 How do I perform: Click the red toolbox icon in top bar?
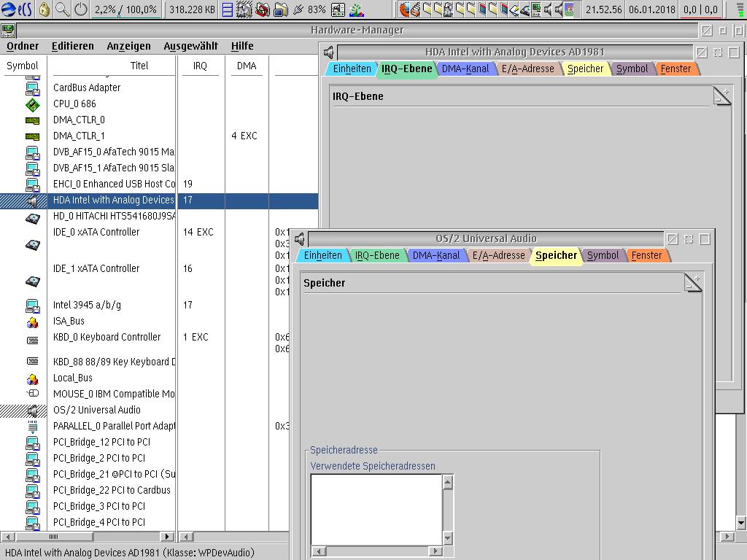pos(263,9)
